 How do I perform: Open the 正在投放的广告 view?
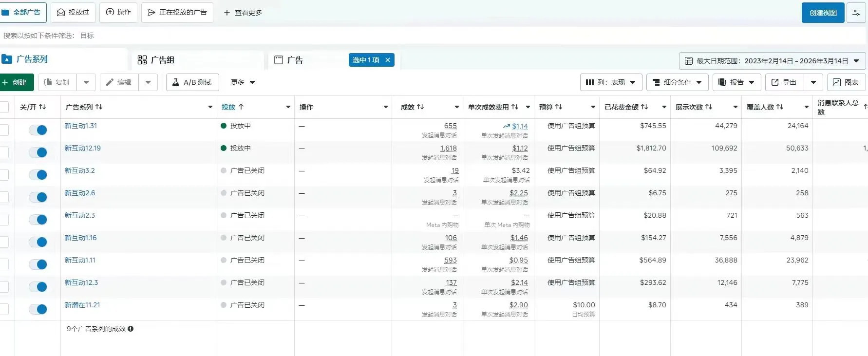(177, 12)
